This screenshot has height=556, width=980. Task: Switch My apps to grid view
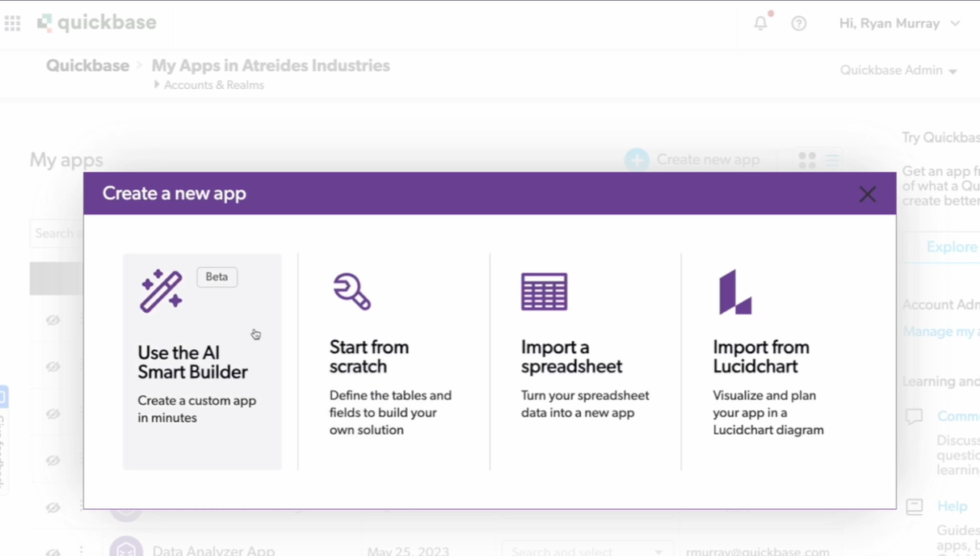tap(807, 160)
